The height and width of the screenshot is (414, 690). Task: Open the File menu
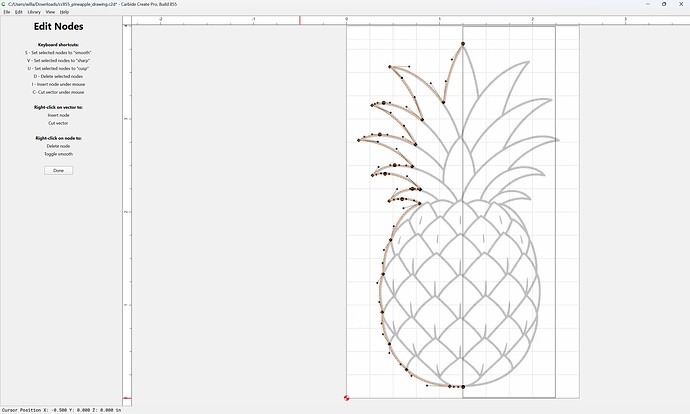click(7, 12)
